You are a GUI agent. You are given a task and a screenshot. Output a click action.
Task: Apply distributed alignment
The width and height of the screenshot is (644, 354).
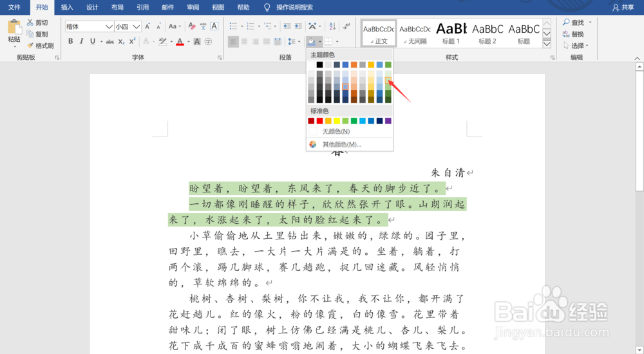tap(278, 41)
